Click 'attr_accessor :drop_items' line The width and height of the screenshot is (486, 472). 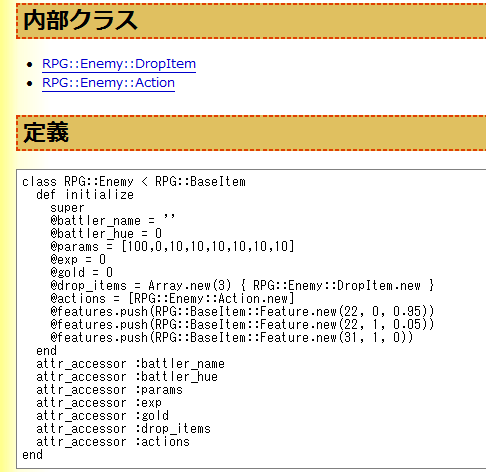123,429
